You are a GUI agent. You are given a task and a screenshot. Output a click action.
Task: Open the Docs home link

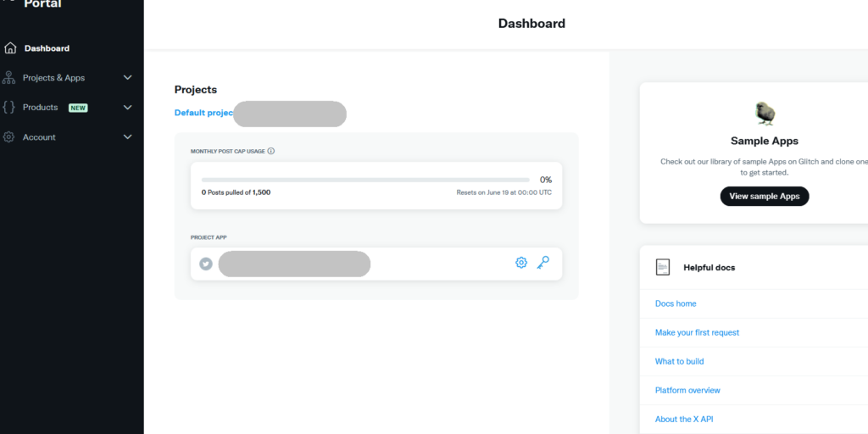(x=676, y=303)
